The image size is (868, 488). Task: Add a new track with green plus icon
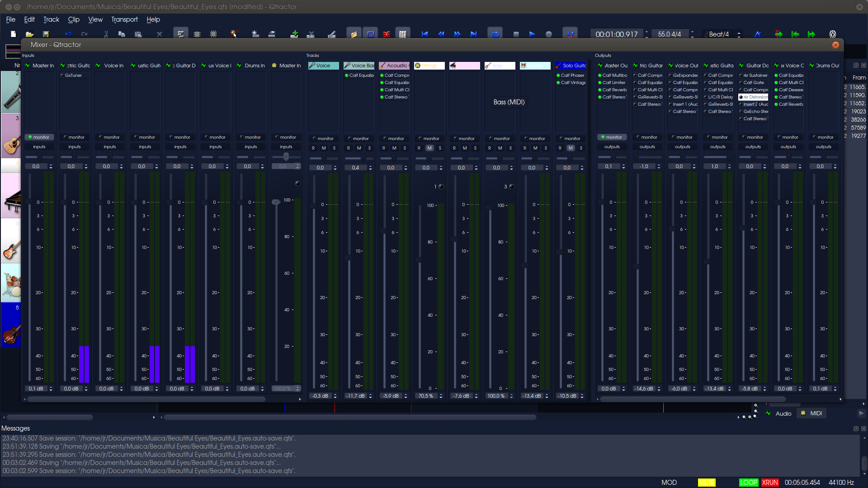click(294, 34)
